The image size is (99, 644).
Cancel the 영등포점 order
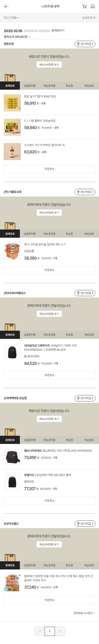pyautogui.click(x=49, y=169)
